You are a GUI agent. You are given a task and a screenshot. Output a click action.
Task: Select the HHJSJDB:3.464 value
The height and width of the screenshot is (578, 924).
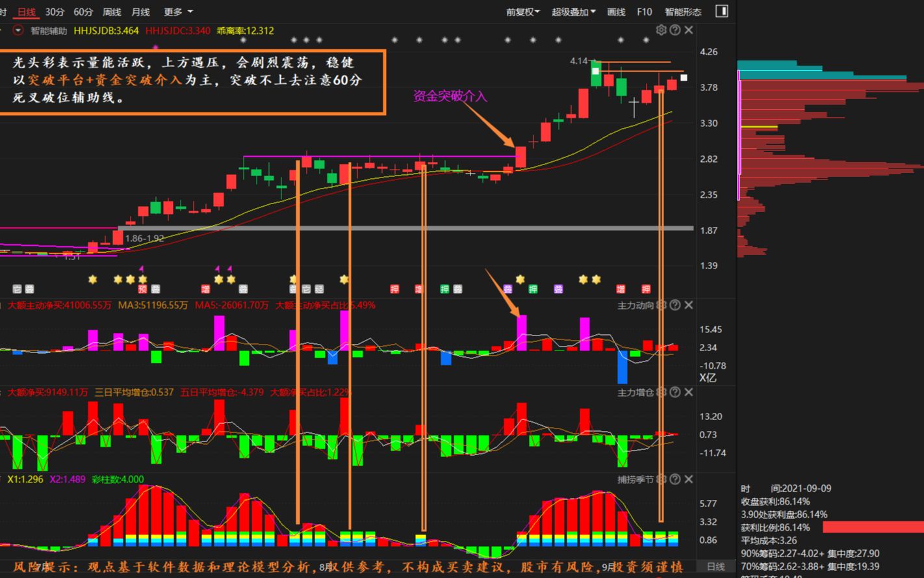(x=106, y=31)
